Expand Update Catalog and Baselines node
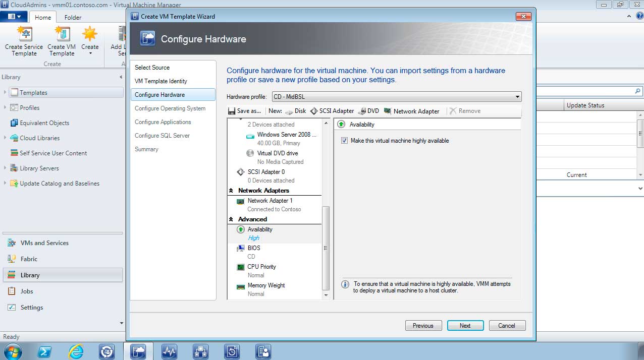 6,183
